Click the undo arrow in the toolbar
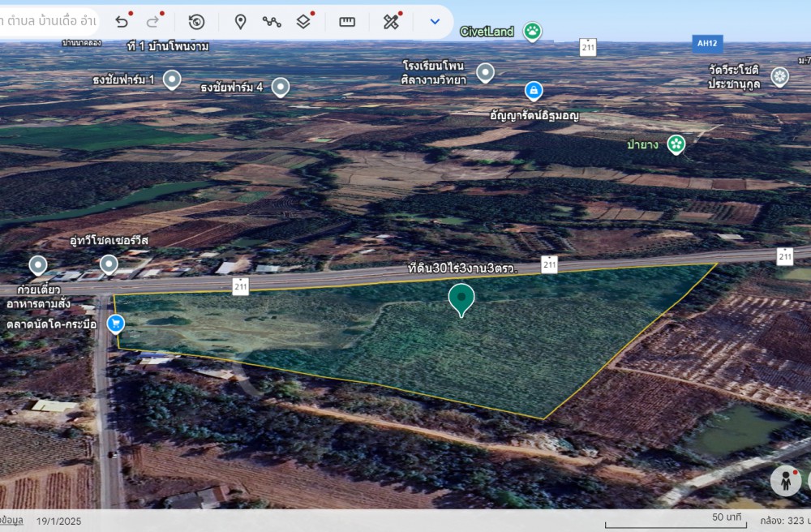811x532 pixels. coord(122,22)
